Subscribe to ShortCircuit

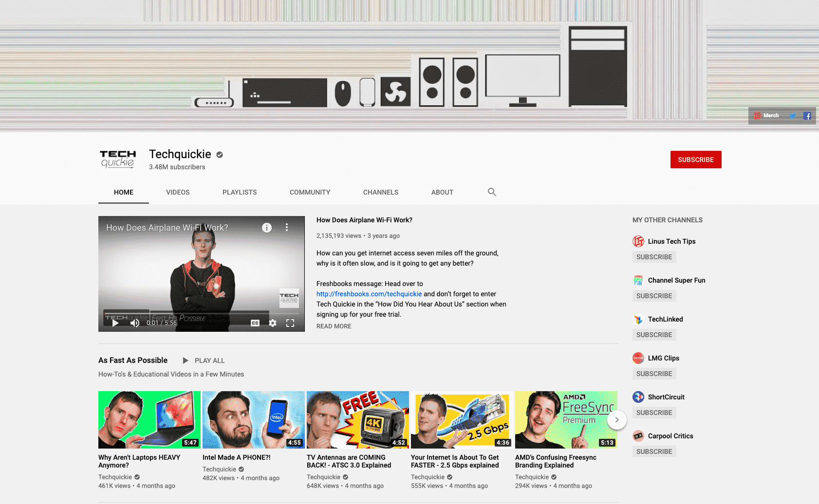pos(654,413)
